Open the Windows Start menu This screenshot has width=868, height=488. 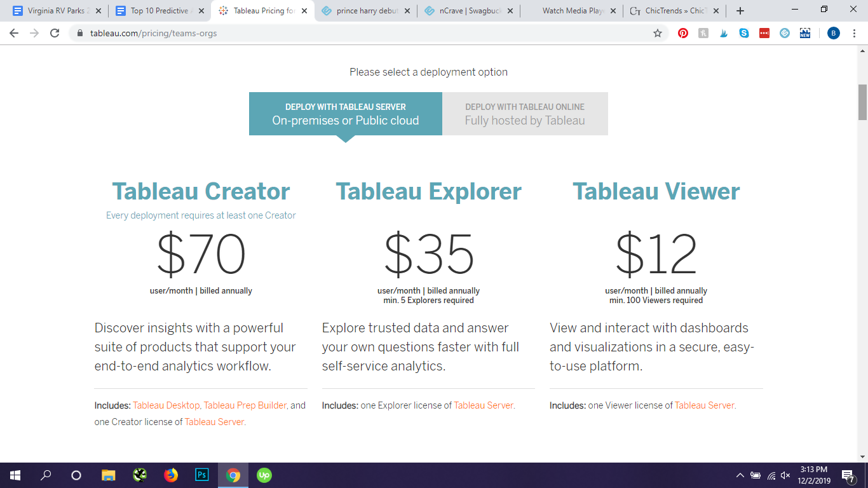point(15,475)
